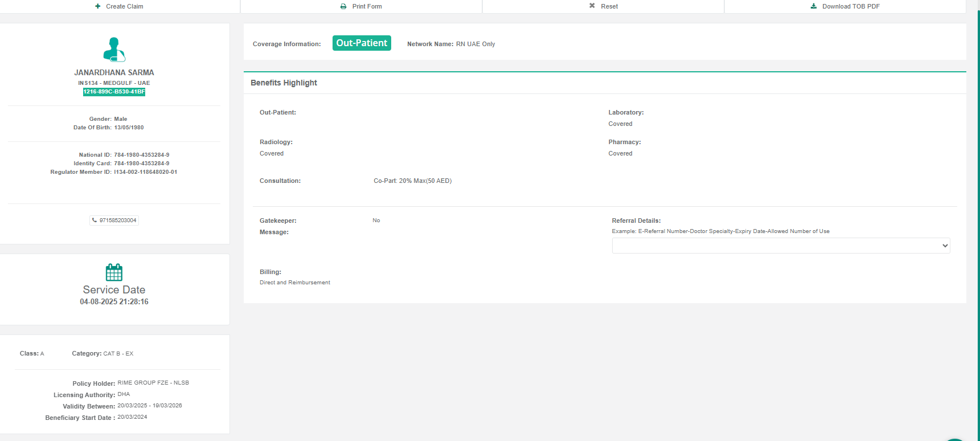This screenshot has width=980, height=441.
Task: Click the patient name JANARDHANA SARMA
Action: click(x=114, y=72)
